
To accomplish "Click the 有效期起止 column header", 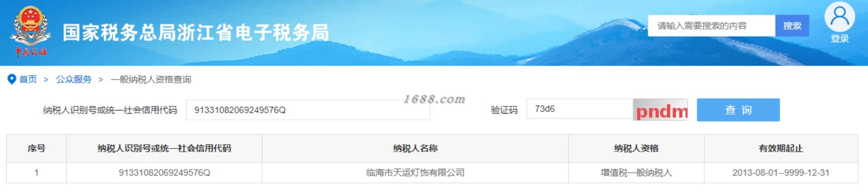I will click(781, 148).
